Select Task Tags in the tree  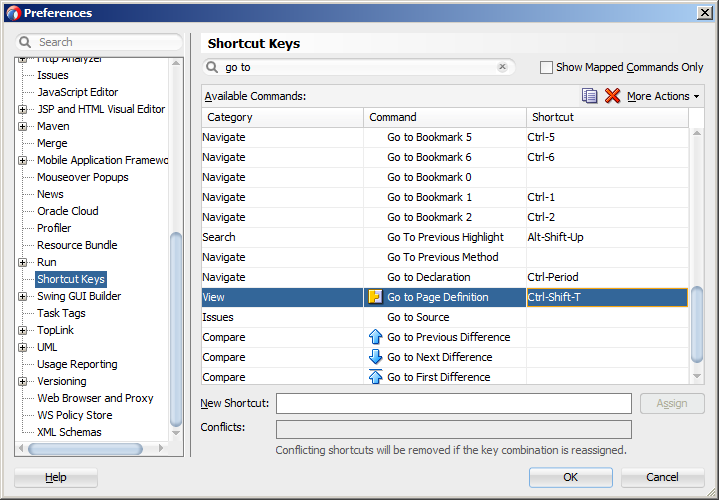click(x=61, y=313)
